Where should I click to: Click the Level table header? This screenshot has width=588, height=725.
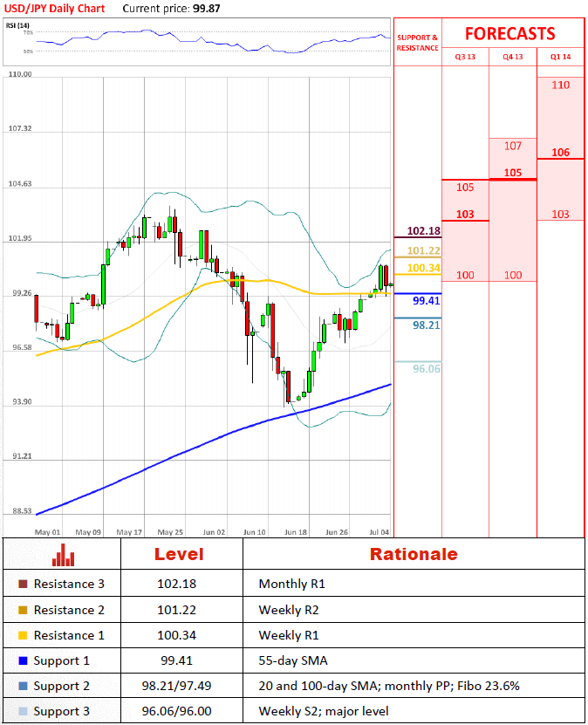click(179, 554)
